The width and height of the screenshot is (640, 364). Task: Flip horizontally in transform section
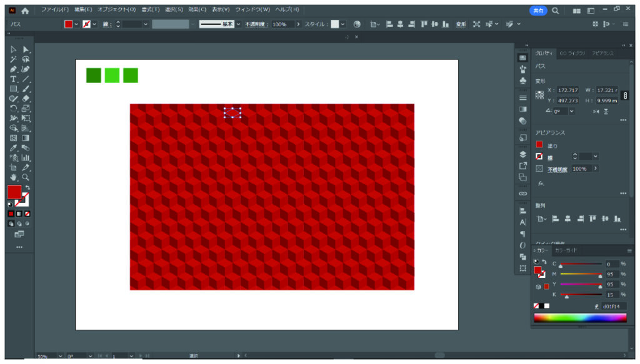pos(596,111)
